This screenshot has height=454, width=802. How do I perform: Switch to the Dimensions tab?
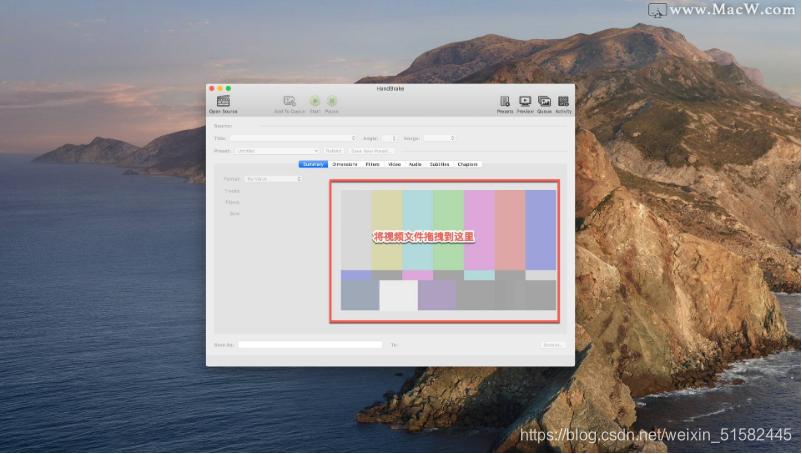pyautogui.click(x=344, y=164)
